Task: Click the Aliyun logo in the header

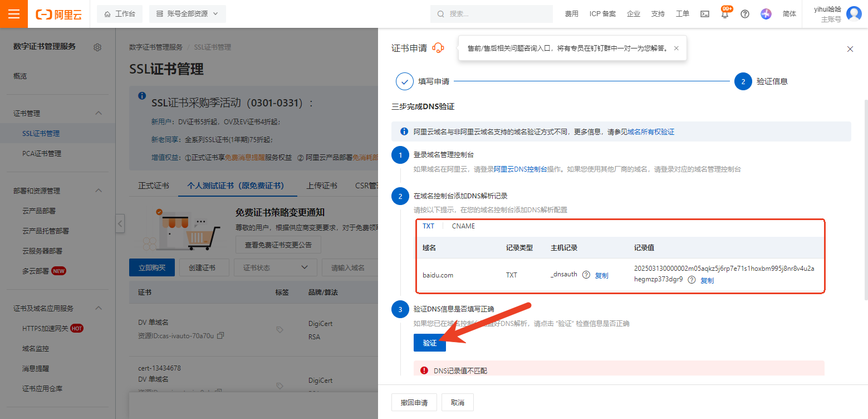Action: coord(58,14)
